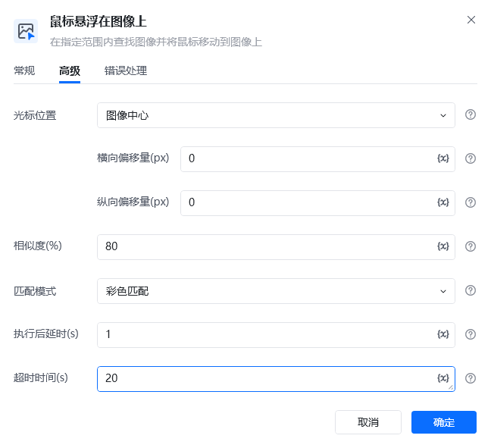The image size is (491, 448).
Task: Click the 横向偏移量(px) label
Action: (133, 158)
